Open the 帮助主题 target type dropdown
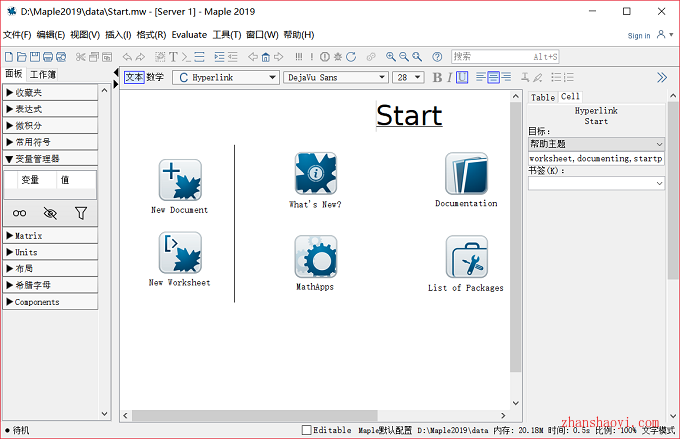The height and width of the screenshot is (439, 680). tap(596, 144)
